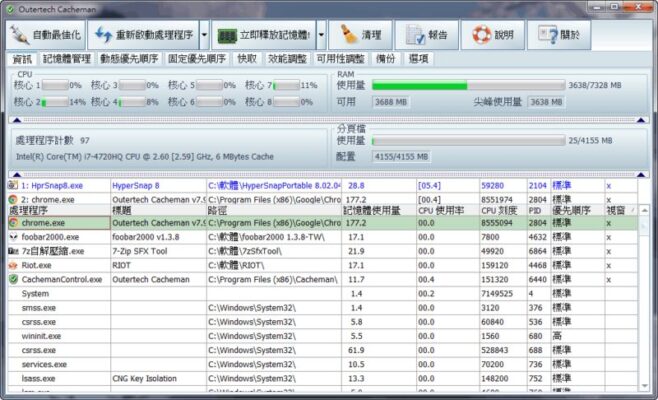Sort by the 優先順序 column header
This screenshot has width=658, height=400.
(x=577, y=210)
